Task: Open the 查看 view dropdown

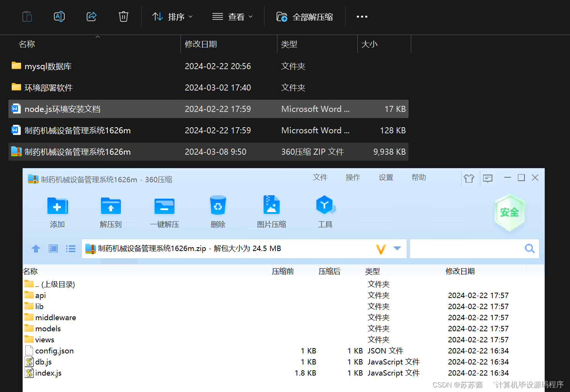Action: coord(233,16)
